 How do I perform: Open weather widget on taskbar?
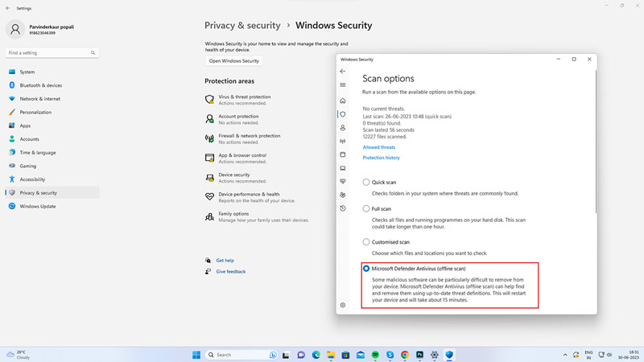point(18,355)
